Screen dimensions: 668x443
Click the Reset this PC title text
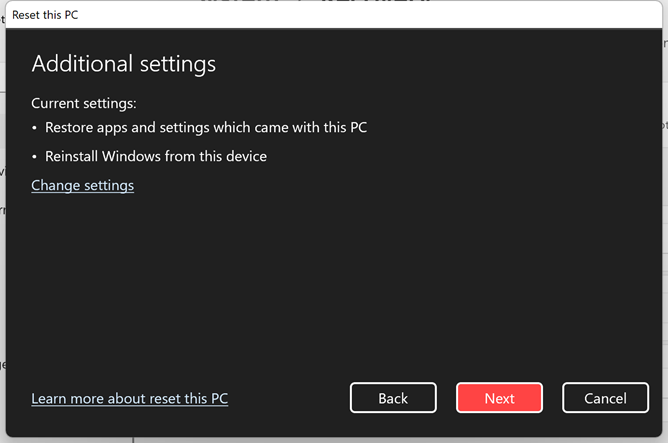coord(45,15)
